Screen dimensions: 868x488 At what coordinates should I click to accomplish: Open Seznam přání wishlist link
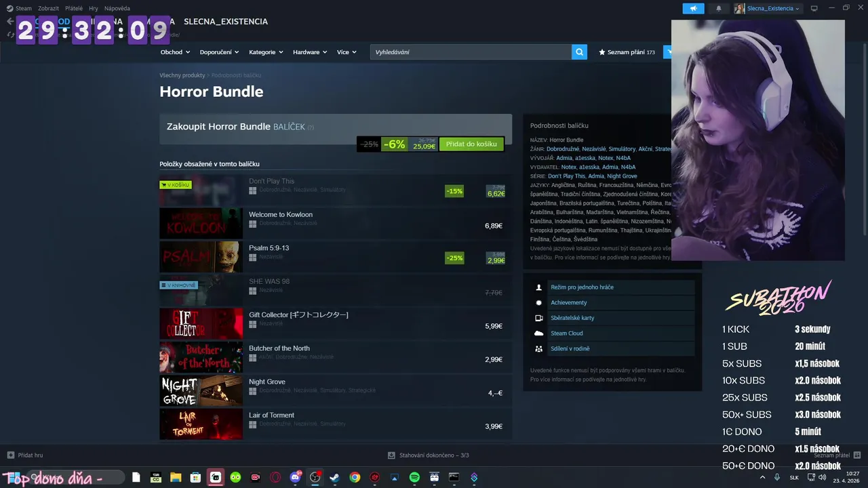pyautogui.click(x=627, y=52)
